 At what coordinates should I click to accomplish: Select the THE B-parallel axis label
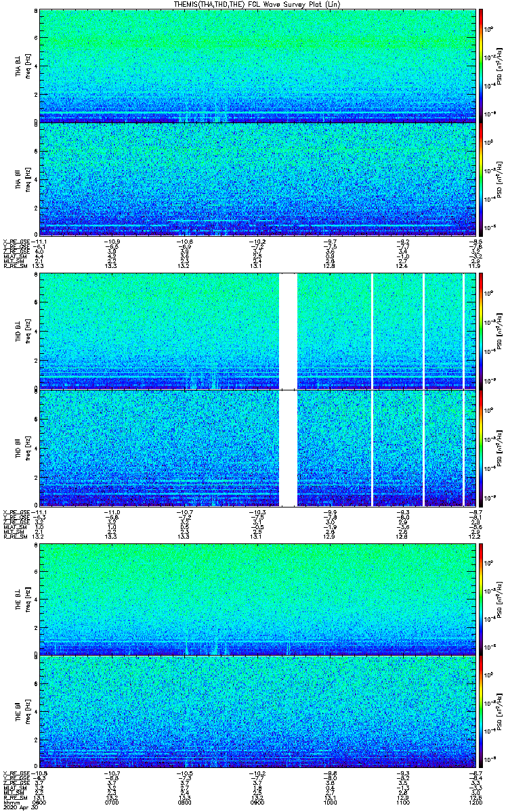click(20, 713)
